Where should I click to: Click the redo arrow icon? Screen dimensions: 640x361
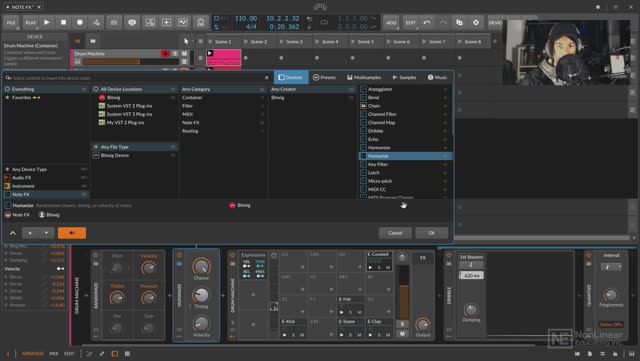[443, 22]
